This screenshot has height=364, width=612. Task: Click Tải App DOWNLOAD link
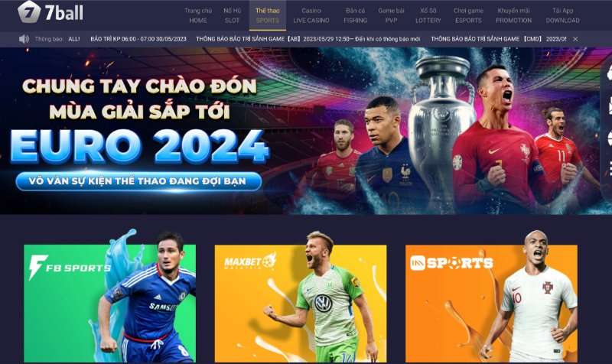point(562,15)
